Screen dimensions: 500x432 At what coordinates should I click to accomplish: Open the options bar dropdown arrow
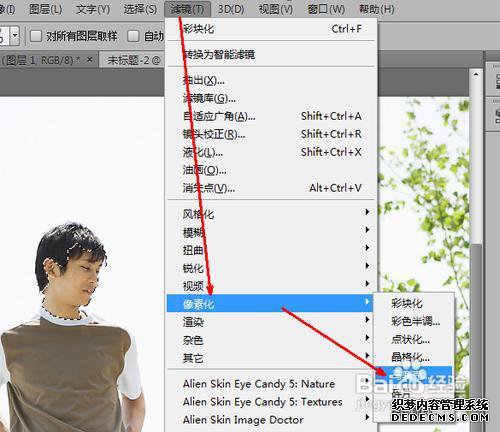[14, 35]
